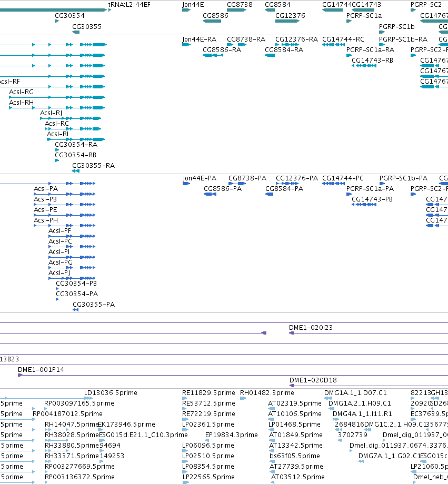
Task: Click the RH01482.3prime EST label
Action: pyautogui.click(x=267, y=393)
